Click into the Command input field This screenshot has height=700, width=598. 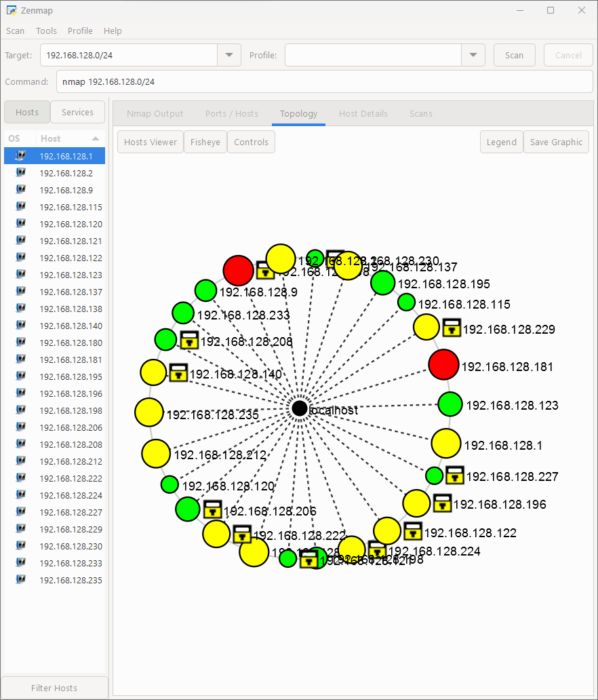point(323,82)
